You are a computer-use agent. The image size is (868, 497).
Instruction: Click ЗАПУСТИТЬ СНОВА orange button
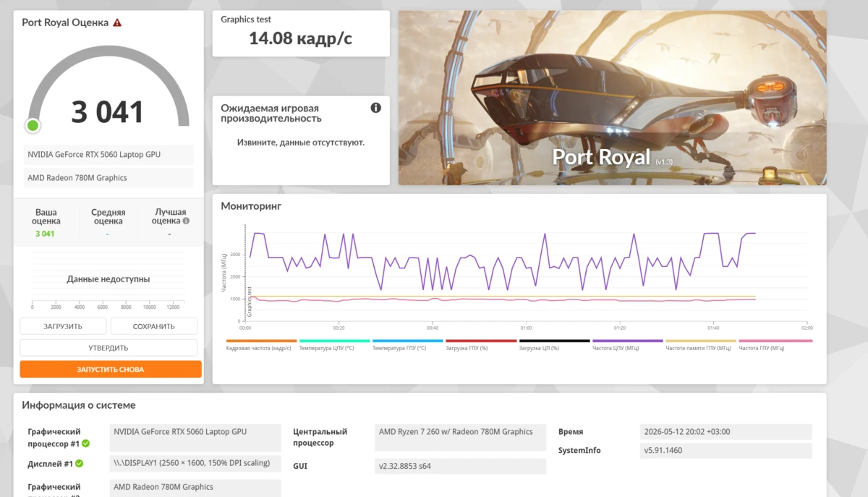(111, 369)
